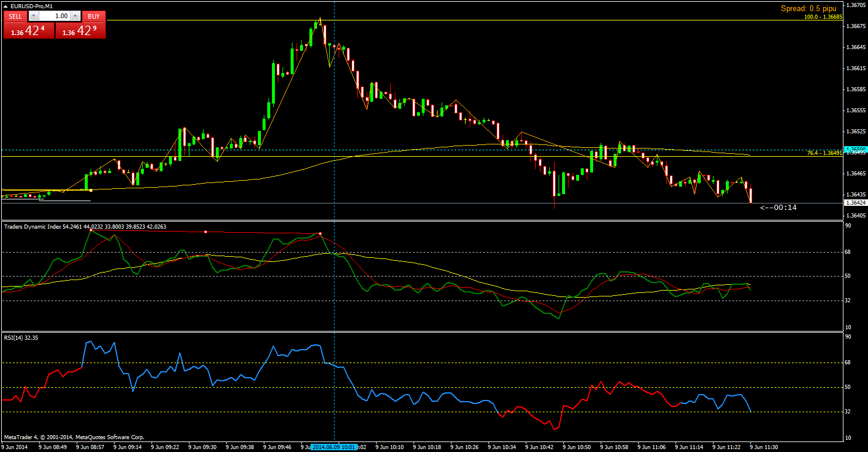Click the SELL button

(15, 16)
